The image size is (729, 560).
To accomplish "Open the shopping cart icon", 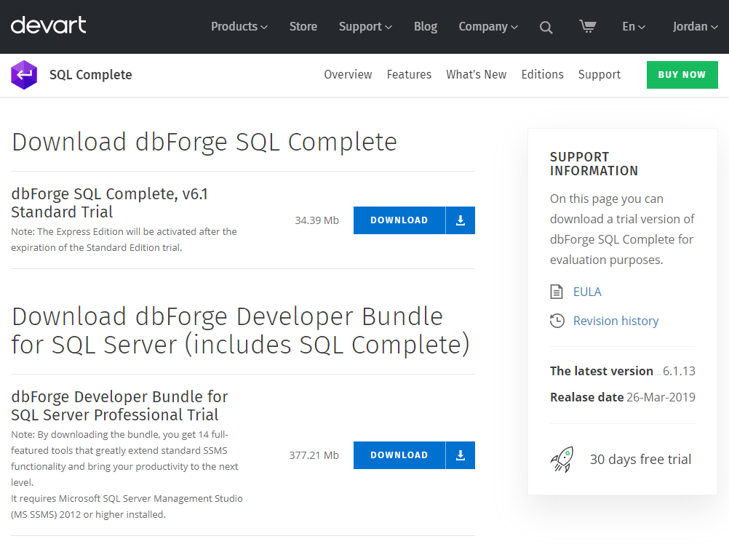I will [588, 26].
